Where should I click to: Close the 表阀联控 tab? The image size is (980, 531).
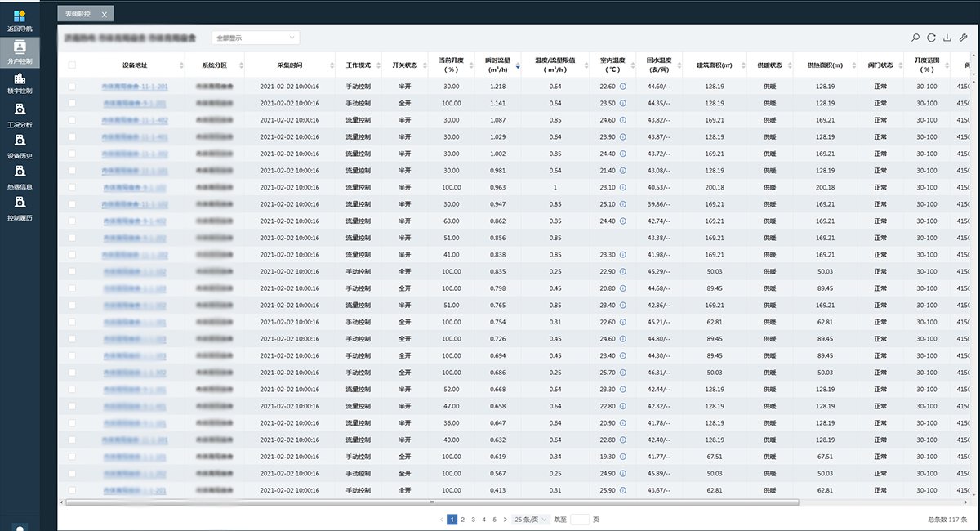[x=104, y=14]
